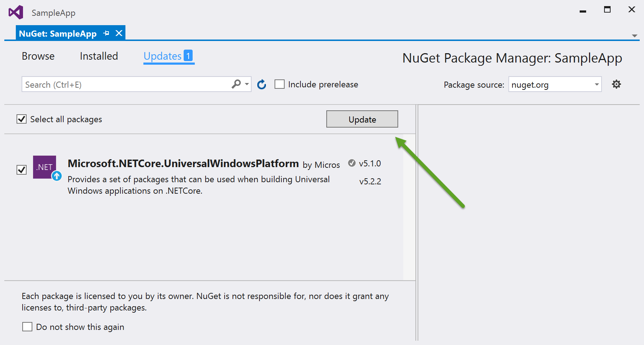Click the search magnifier icon
This screenshot has height=345, width=644.
(x=236, y=84)
